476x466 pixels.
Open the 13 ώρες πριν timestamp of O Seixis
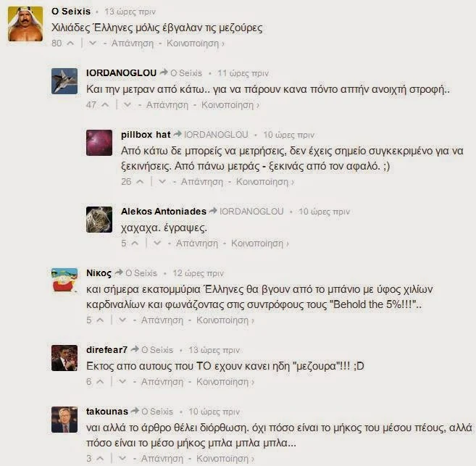tap(130, 12)
